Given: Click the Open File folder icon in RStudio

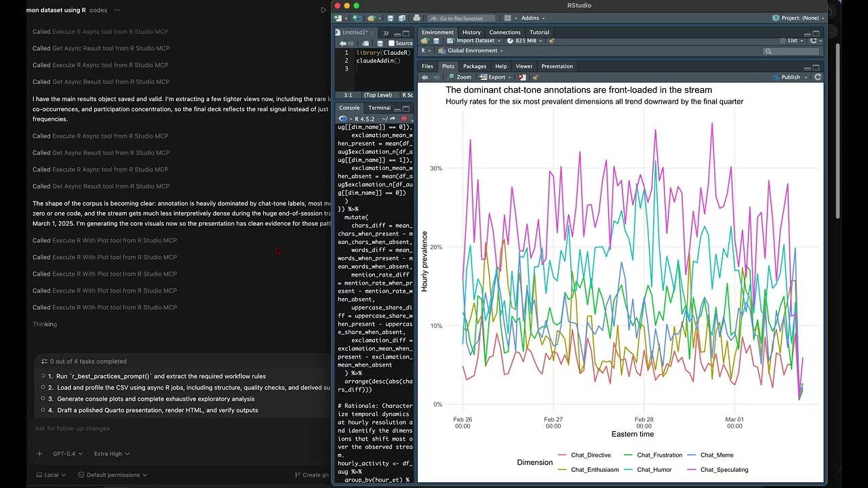Looking at the screenshot, I should click(371, 18).
